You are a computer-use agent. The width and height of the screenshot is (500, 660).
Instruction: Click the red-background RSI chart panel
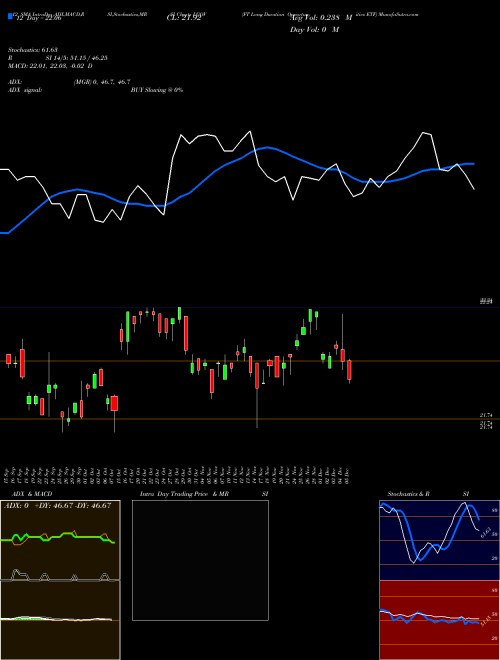(x=439, y=620)
